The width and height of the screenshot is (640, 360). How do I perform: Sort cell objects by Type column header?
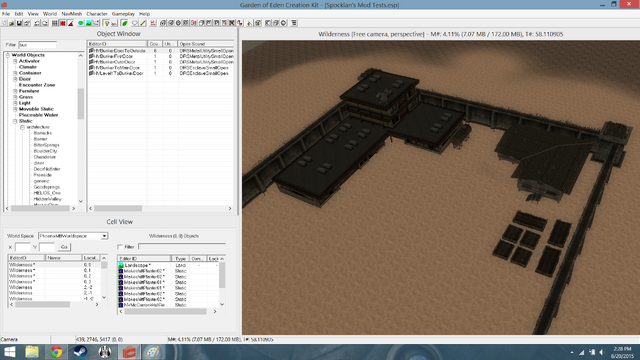coord(180,259)
